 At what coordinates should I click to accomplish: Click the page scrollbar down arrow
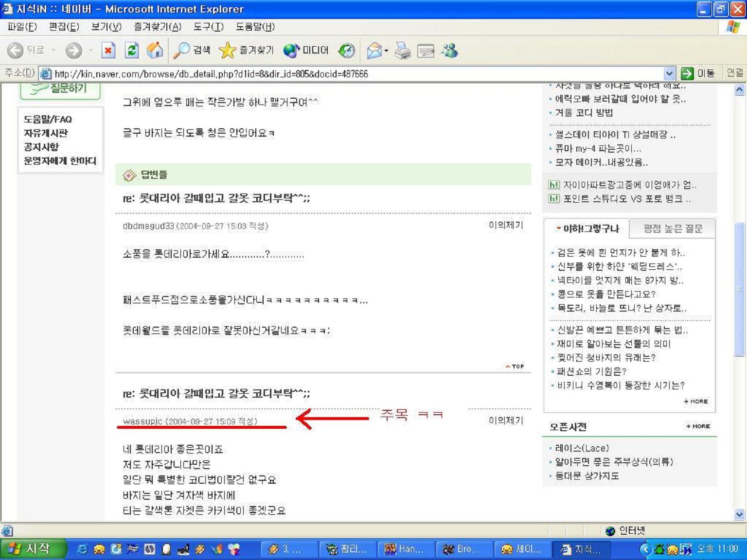[739, 514]
